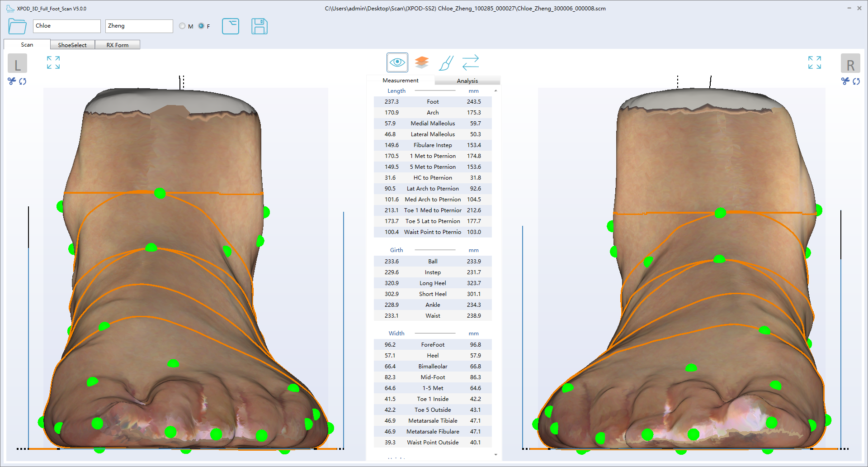Open the ShoeSelect tab
The image size is (868, 467).
point(72,44)
